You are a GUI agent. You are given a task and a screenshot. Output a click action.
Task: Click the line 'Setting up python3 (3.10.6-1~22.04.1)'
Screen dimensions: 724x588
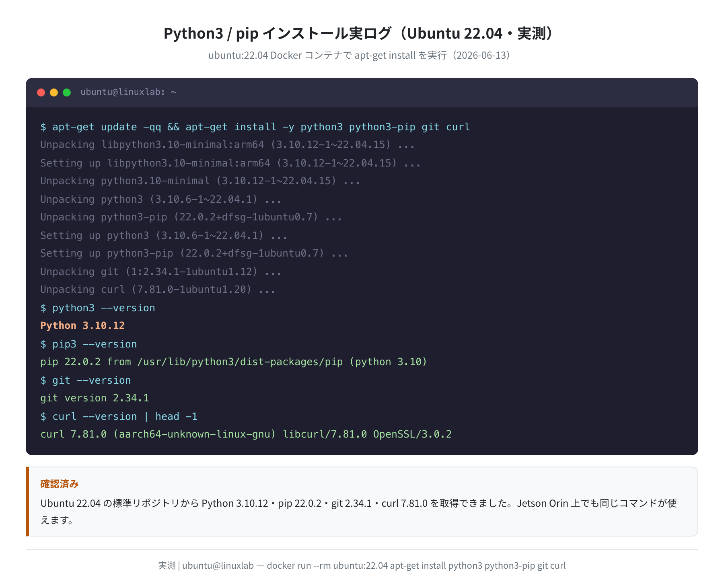click(164, 236)
